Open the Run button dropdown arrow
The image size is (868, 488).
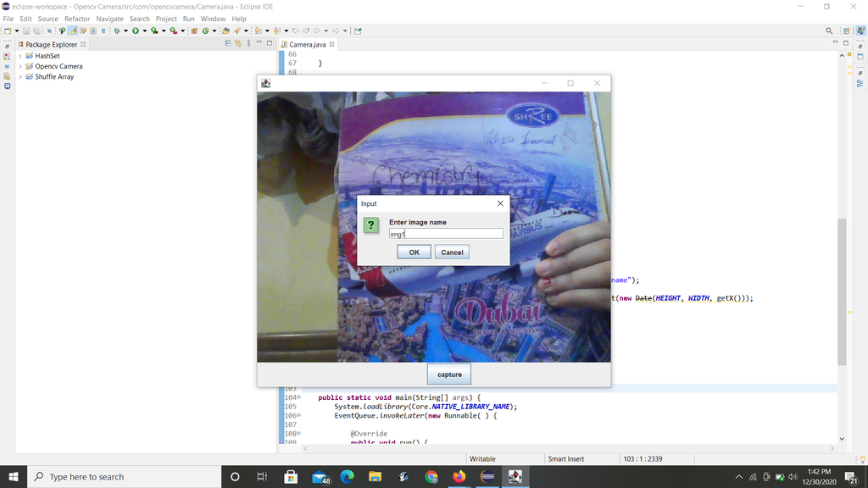[x=144, y=31]
